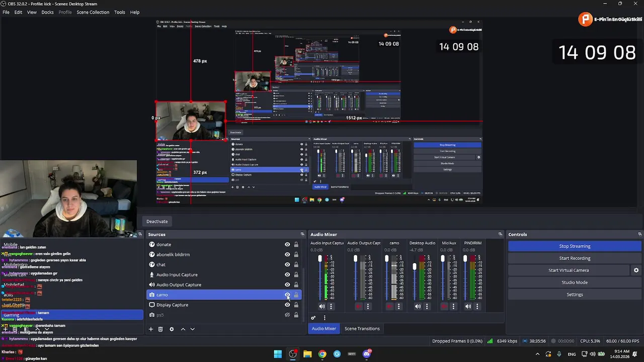Remove selected source with trash icon

(x=160, y=329)
